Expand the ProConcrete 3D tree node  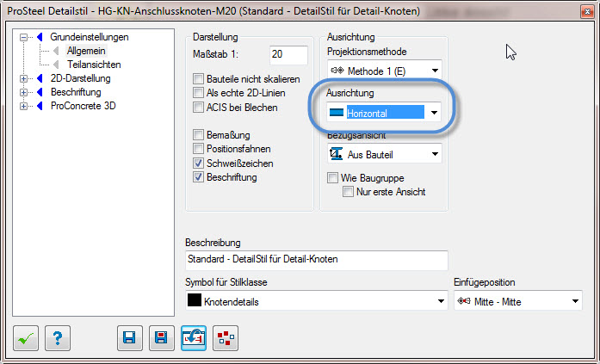point(24,107)
